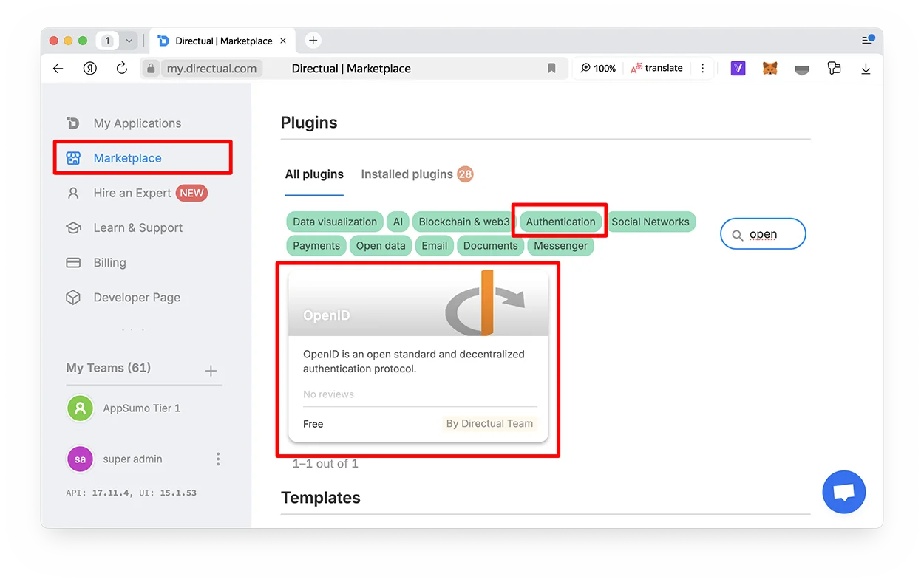
Task: Select Marketplace in the sidebar
Action: (127, 158)
